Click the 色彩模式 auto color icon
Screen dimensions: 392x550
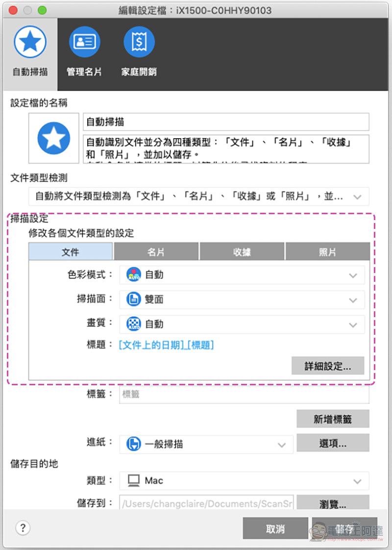[134, 275]
